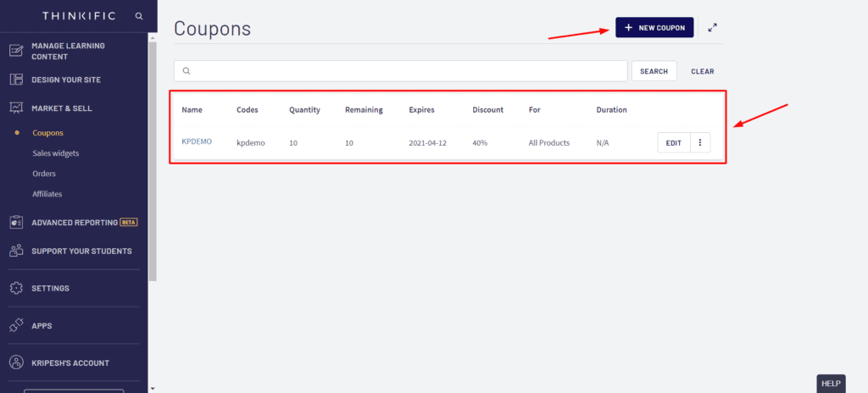Viewport: 868px width, 393px height.
Task: Click the Market & Sell chart icon
Action: tap(16, 108)
